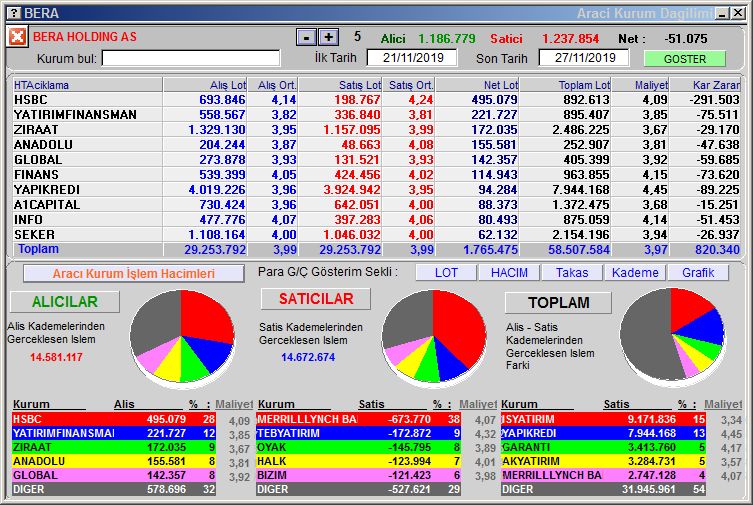This screenshot has height=505, width=753.
Task: Click red MERRILLLYNCH BA sellers entry
Action: point(358,419)
